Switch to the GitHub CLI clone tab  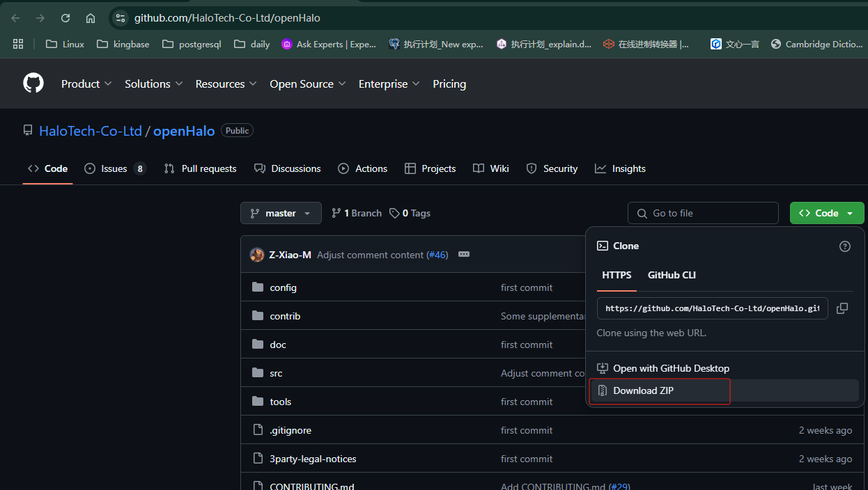tap(672, 275)
